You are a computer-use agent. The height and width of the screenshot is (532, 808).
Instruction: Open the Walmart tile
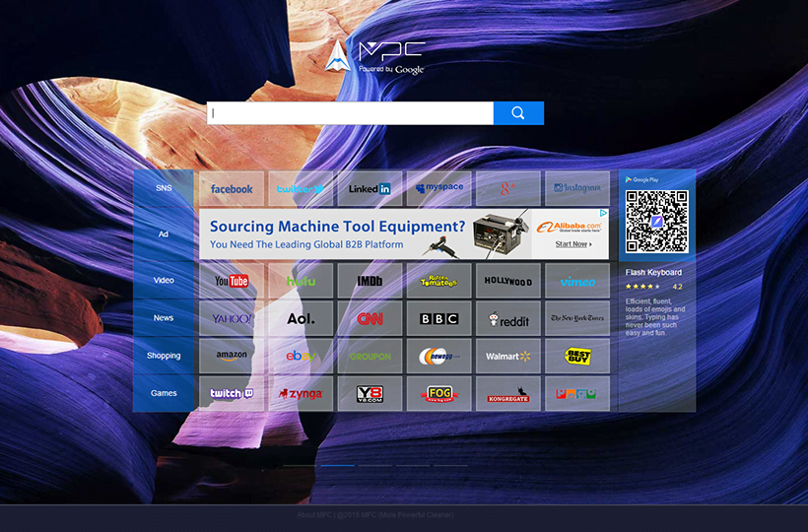[508, 356]
